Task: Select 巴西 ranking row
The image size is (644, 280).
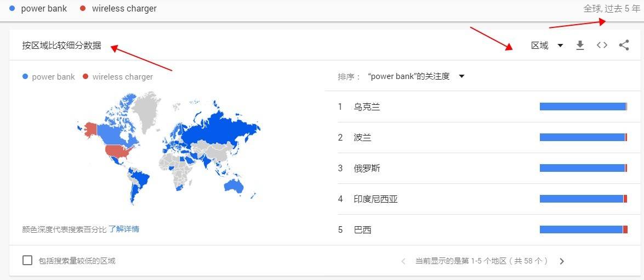Action: tap(362, 229)
